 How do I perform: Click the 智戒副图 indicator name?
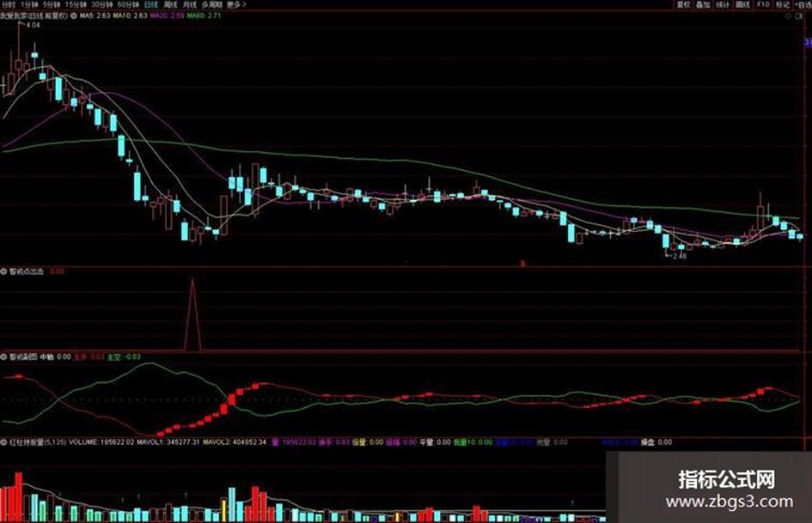tap(23, 356)
